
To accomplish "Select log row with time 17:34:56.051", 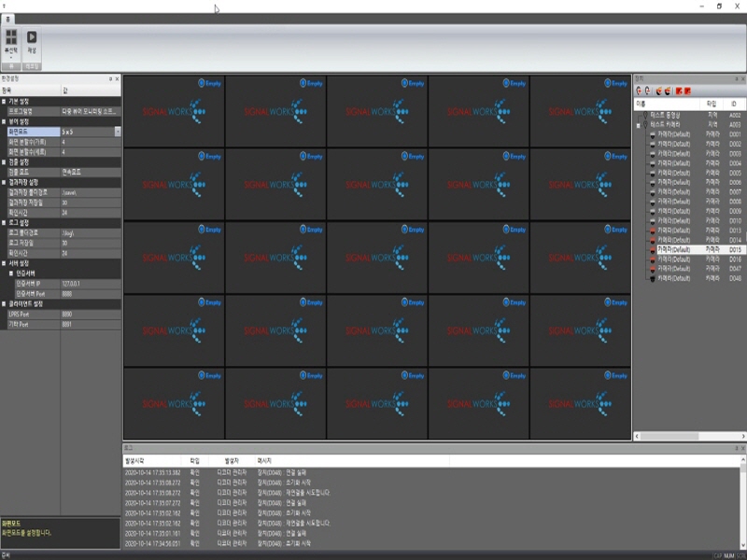I will [431, 543].
